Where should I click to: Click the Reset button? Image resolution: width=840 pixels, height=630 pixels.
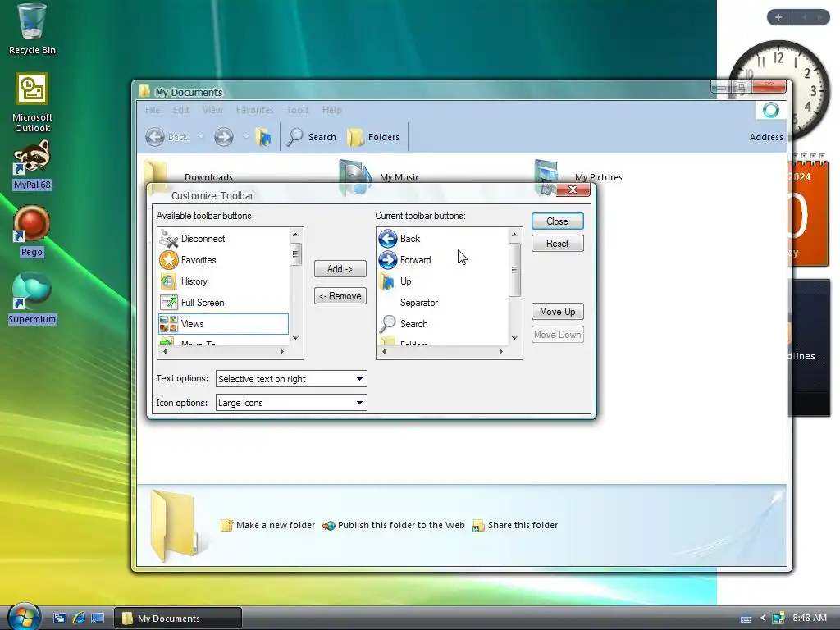[558, 244]
